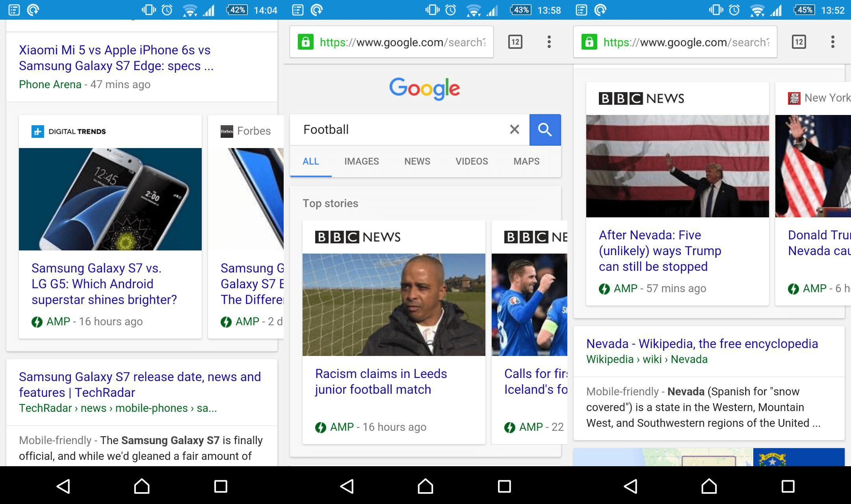Tap AMP lightning icon under Samsung vs LG story
Image resolution: width=851 pixels, height=504 pixels.
[37, 322]
